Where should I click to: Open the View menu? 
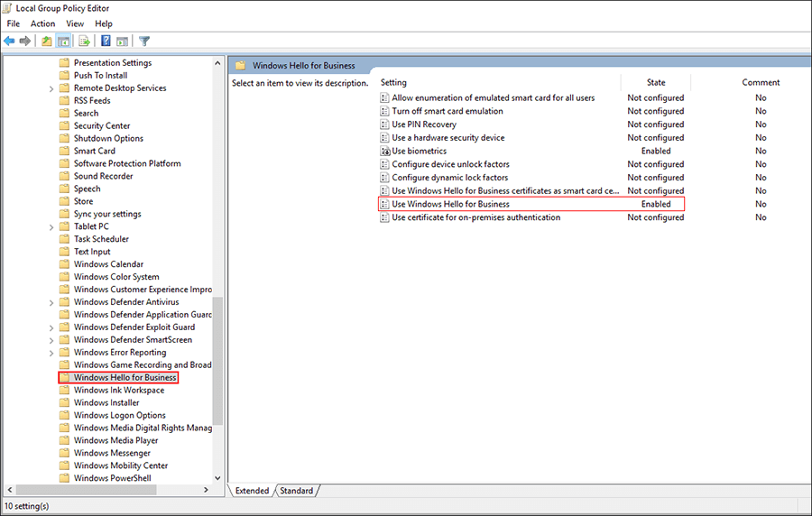(75, 23)
